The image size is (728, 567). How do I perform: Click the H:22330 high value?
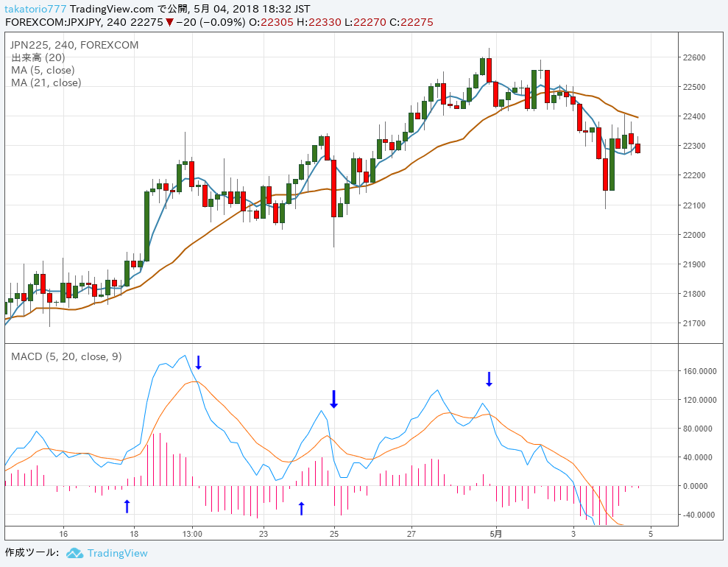click(319, 22)
